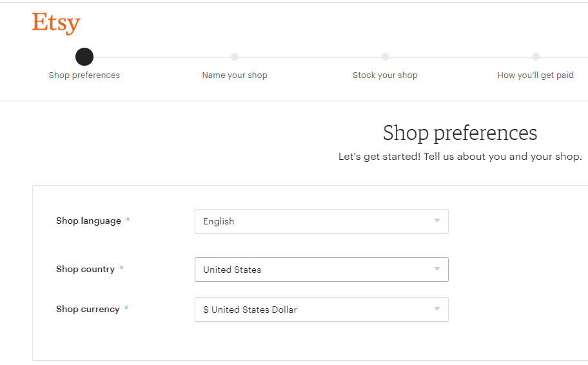Click the arrow in the Shop language field
588x365 pixels.
[x=437, y=221]
